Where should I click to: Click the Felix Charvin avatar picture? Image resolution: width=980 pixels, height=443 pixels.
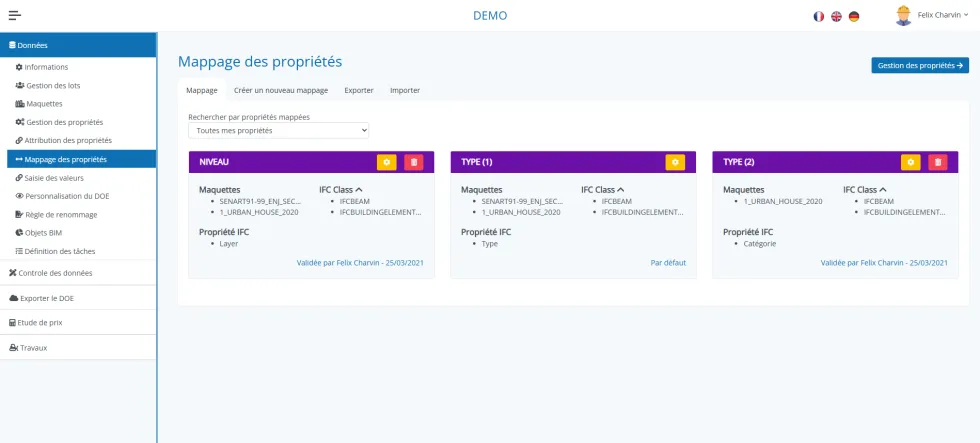pos(903,16)
